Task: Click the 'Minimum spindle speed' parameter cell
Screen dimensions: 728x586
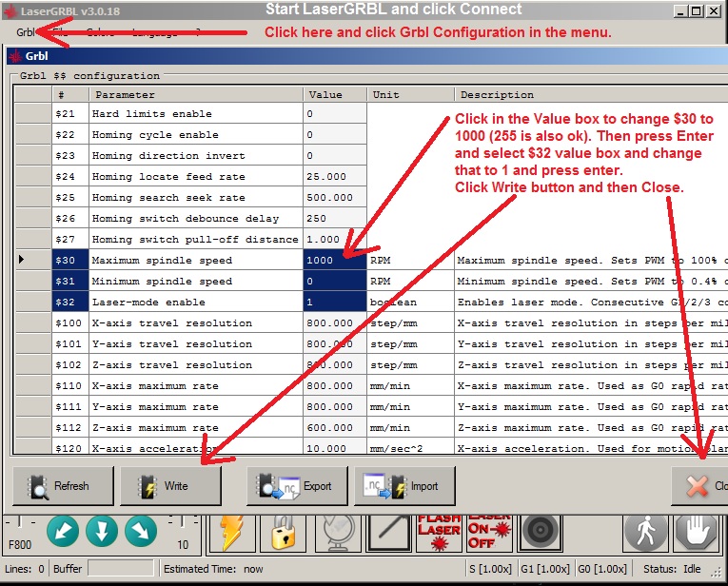Action: tap(196, 282)
